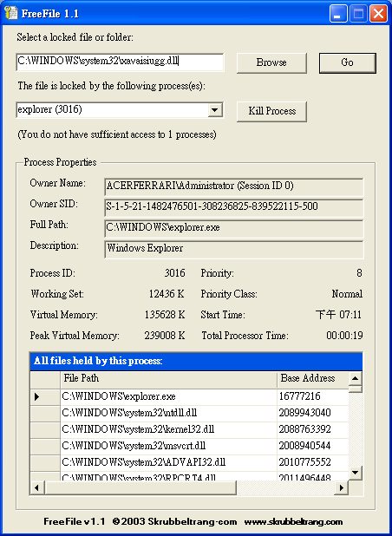392x536 pixels.
Task: Click the Virtual Memory value 135628 K
Action: click(x=165, y=315)
